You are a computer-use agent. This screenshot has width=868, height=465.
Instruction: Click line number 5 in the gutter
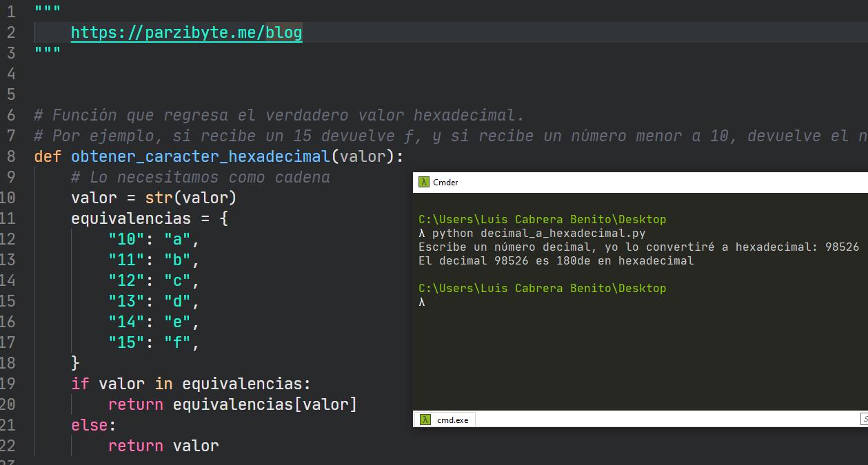click(10, 94)
